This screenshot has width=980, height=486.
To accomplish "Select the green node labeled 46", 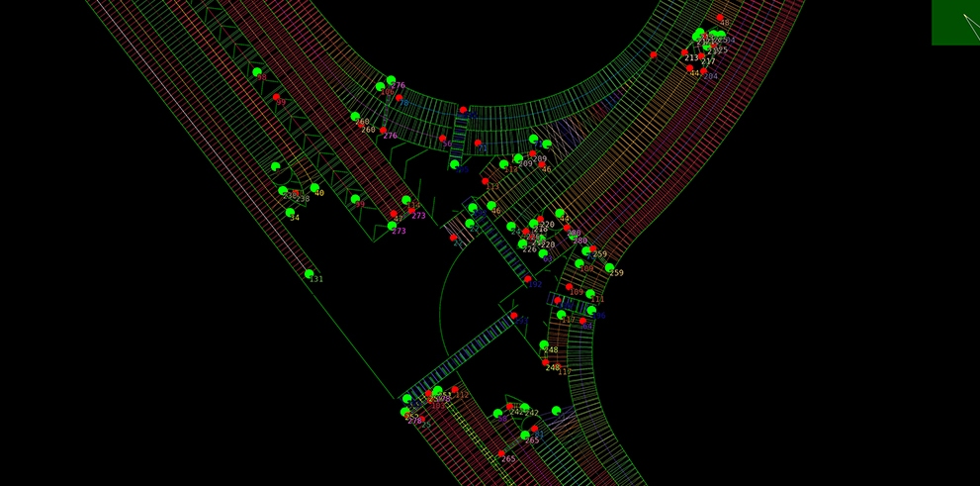I will 491,205.
